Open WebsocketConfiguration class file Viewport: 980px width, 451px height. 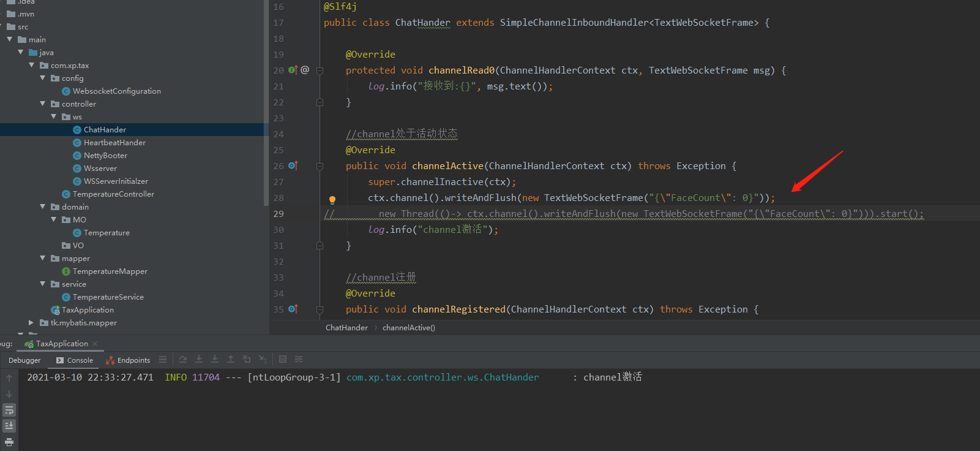pyautogui.click(x=116, y=91)
